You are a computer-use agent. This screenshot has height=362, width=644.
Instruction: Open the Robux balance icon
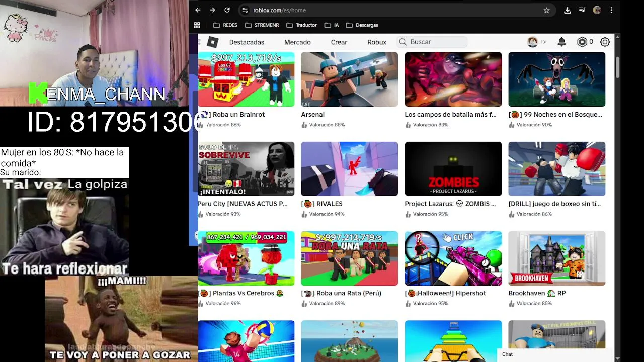point(582,42)
